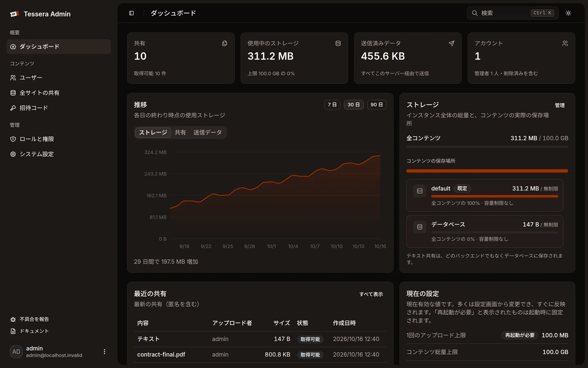Click the shield icon beside ロールと権限
The image size is (588, 368).
pyautogui.click(x=13, y=139)
